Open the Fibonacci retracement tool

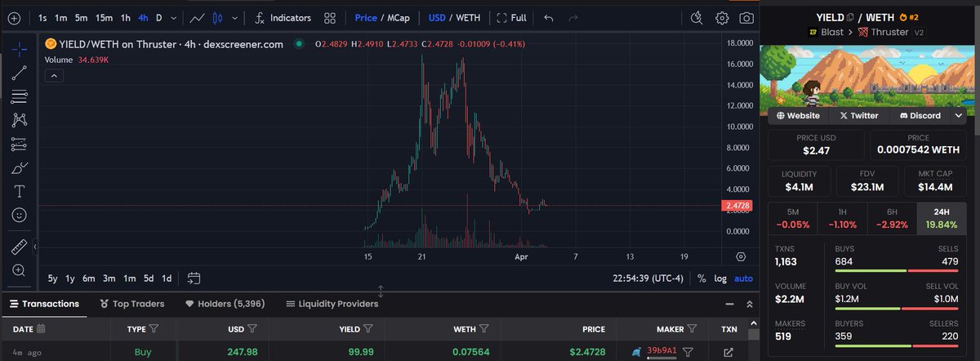(20, 96)
